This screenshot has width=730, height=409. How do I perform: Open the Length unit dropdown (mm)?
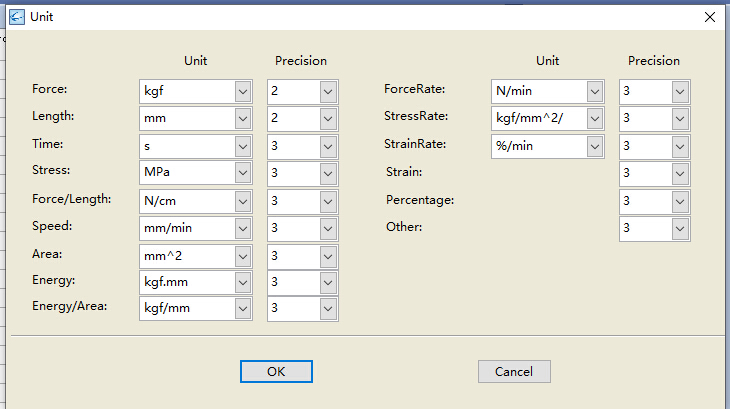[196, 119]
